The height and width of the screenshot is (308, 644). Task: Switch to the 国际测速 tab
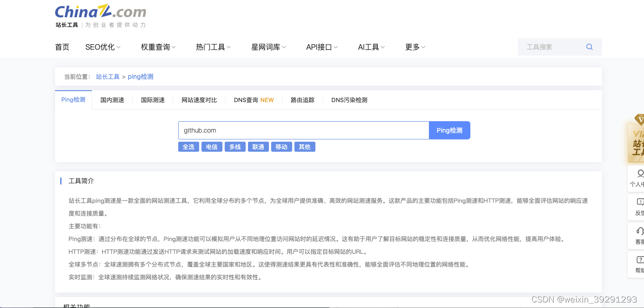click(153, 100)
